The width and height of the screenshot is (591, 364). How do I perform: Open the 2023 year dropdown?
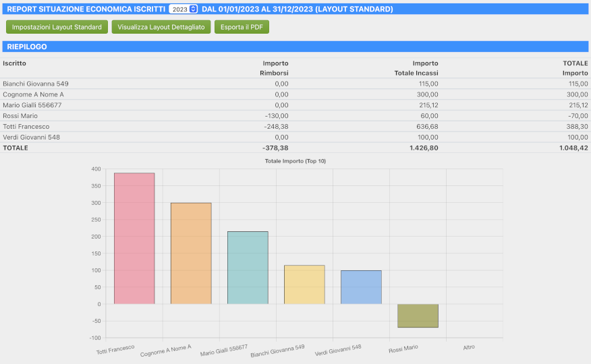(x=184, y=9)
